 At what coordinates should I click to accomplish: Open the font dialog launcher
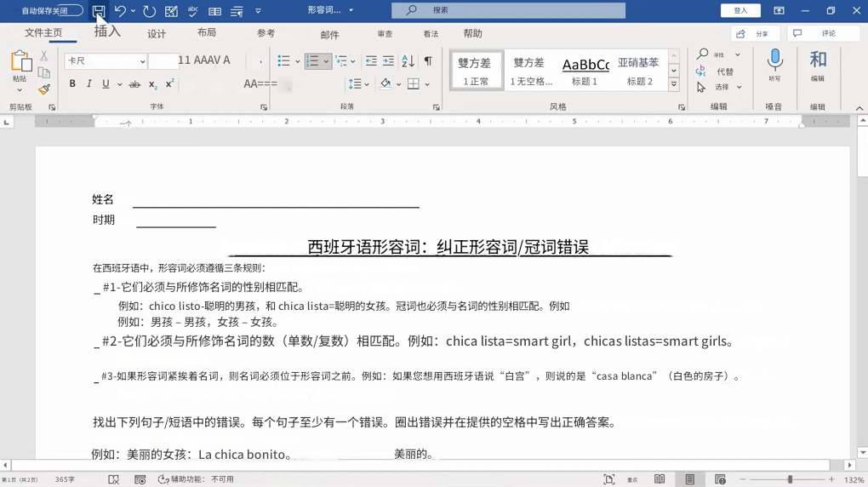coord(264,107)
